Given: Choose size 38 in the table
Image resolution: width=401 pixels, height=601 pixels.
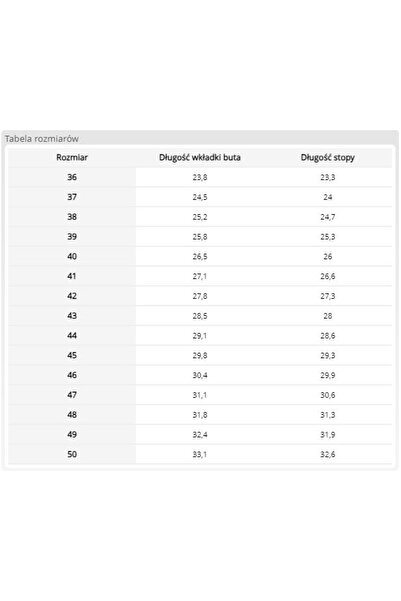Looking at the screenshot, I should coord(72,217).
